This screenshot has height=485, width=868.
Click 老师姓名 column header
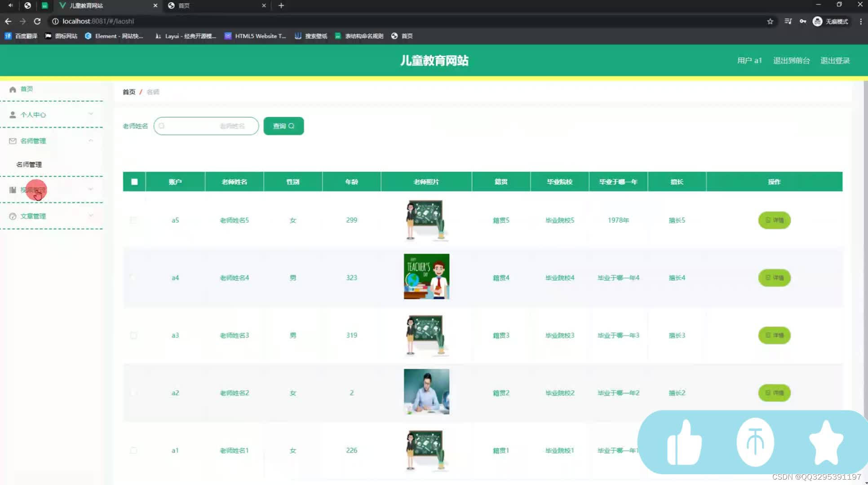coord(234,182)
